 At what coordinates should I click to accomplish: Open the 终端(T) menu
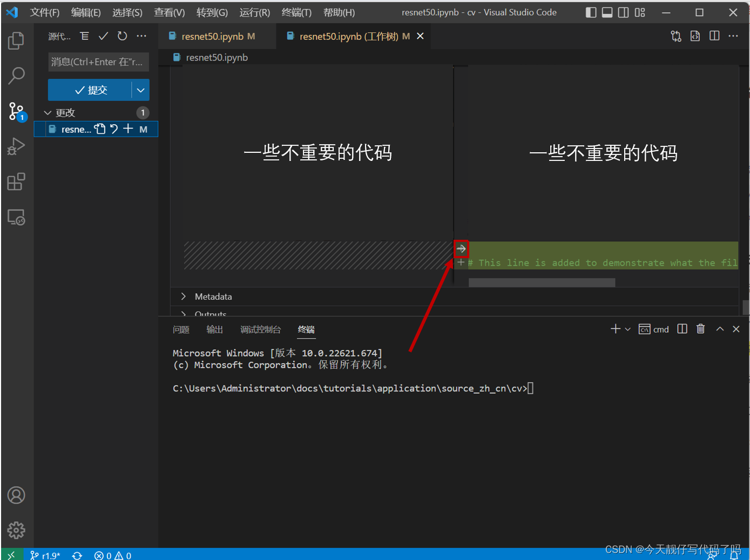(296, 12)
